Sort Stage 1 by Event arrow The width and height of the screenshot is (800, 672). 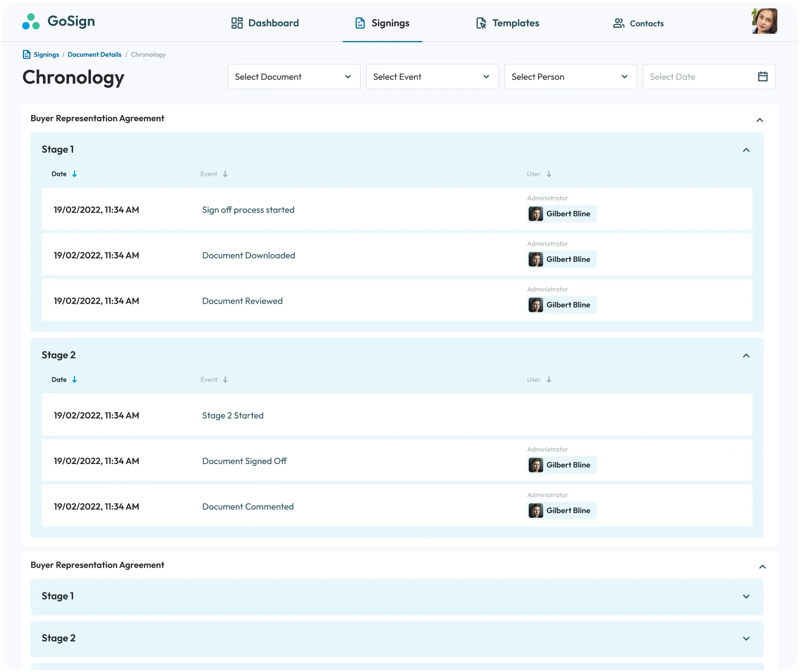pyautogui.click(x=225, y=174)
